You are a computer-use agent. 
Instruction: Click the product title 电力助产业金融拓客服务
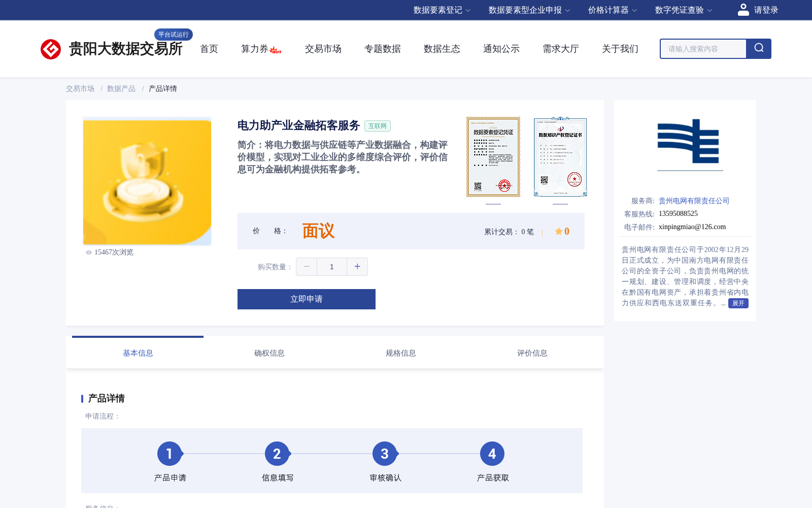(299, 125)
